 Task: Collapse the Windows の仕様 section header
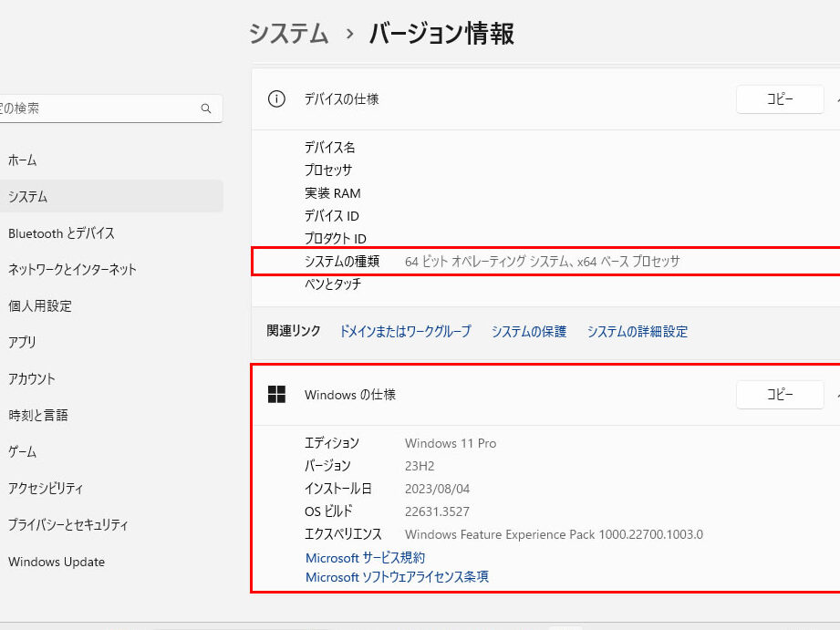pyautogui.click(x=835, y=395)
